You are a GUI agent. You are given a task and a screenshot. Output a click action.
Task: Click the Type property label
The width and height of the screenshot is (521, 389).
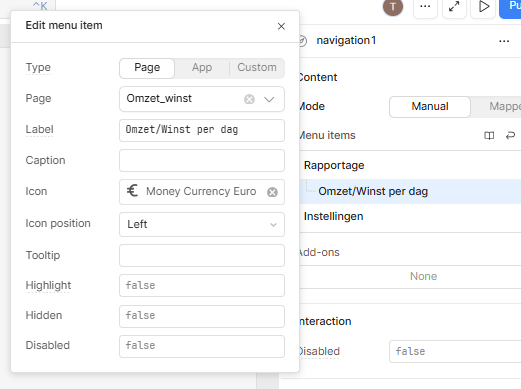pyautogui.click(x=38, y=67)
